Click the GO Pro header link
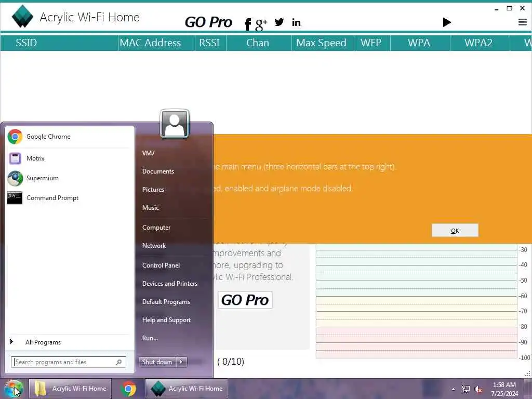532x399 pixels. click(x=208, y=22)
